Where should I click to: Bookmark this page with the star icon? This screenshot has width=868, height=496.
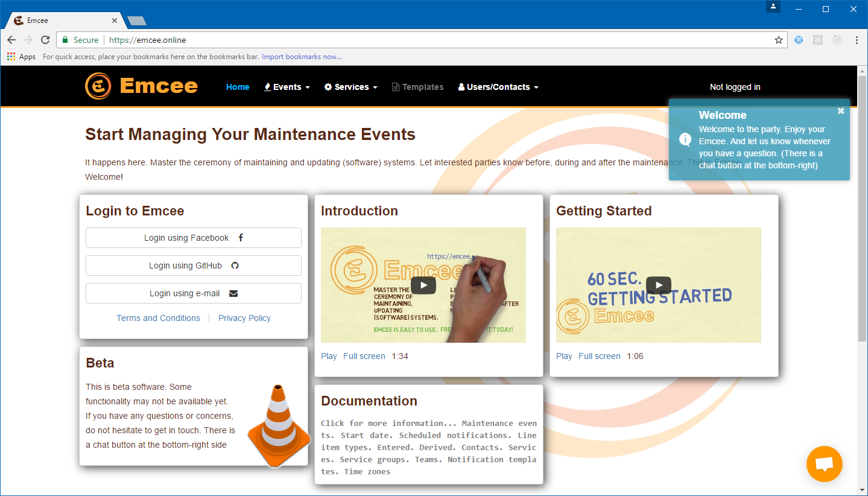coord(779,40)
